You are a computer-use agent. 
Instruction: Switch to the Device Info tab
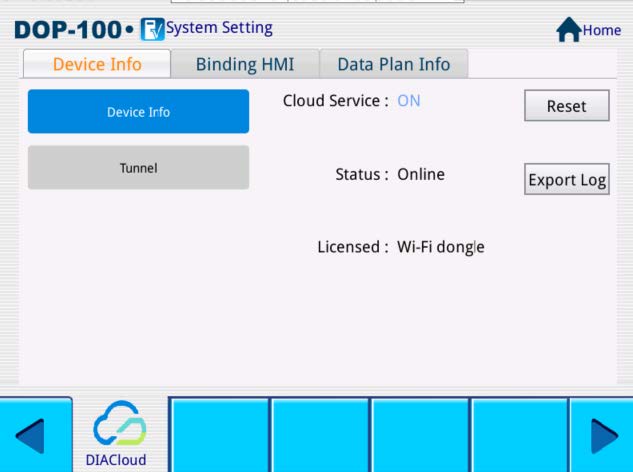pyautogui.click(x=97, y=65)
